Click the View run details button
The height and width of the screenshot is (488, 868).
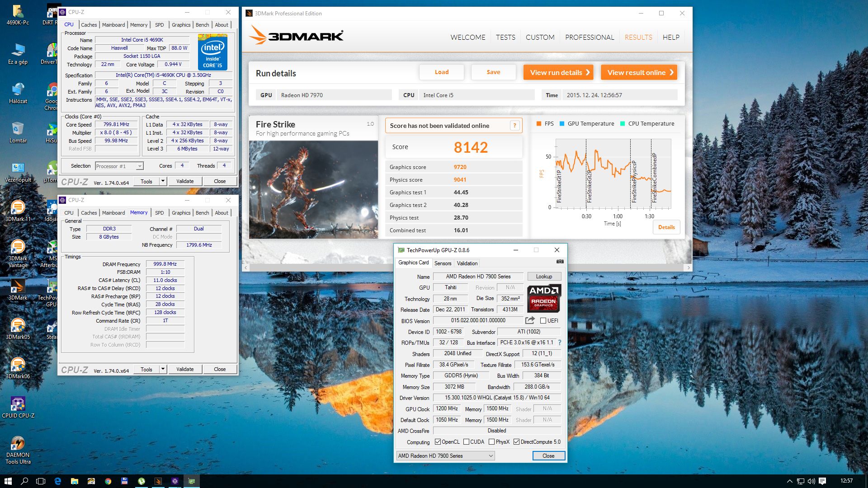pos(558,73)
